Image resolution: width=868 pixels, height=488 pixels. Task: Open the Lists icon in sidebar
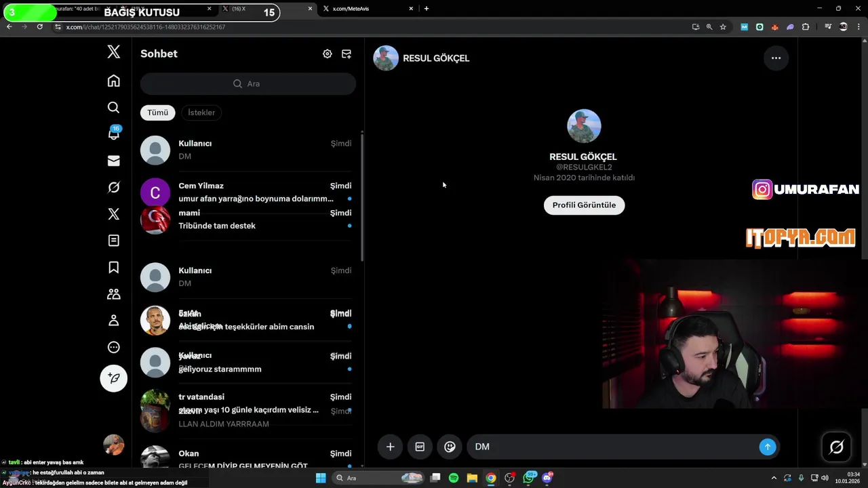tap(114, 241)
